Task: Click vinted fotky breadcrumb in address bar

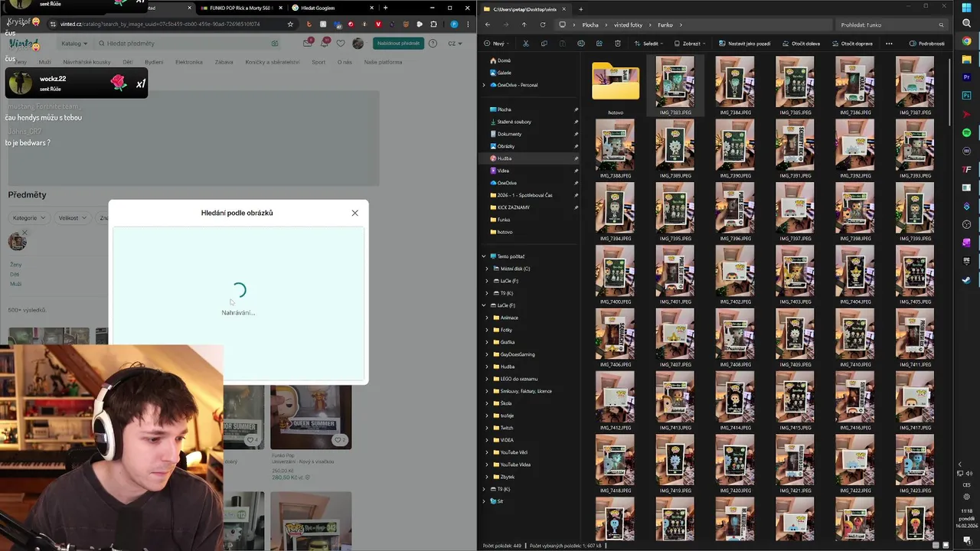Action: coord(628,24)
